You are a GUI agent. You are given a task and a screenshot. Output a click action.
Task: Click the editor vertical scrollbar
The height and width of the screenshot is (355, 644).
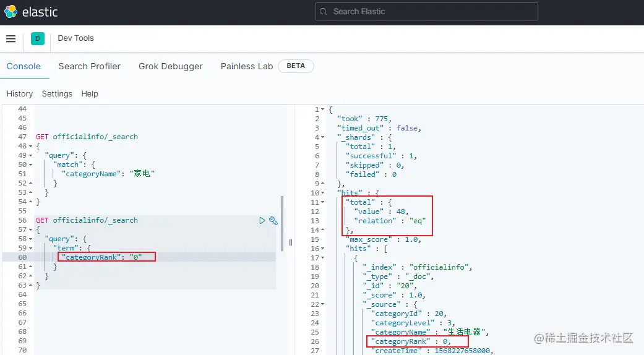point(282,224)
